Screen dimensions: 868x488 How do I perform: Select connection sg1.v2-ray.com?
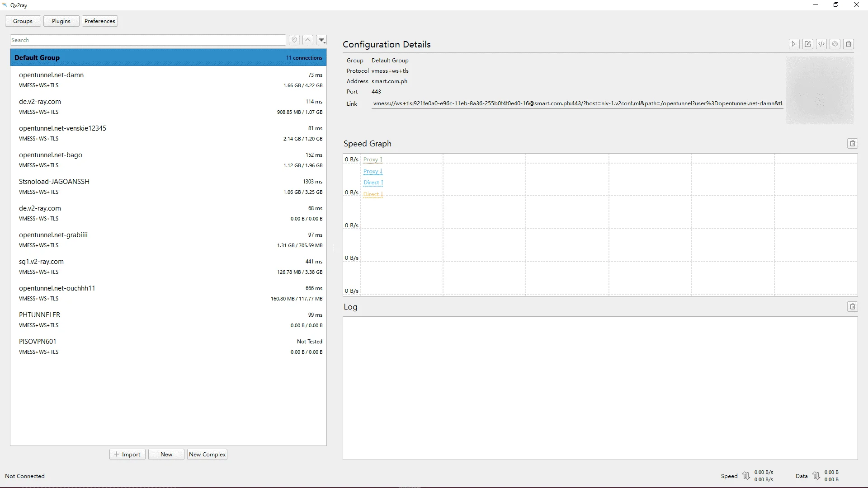pos(168,267)
